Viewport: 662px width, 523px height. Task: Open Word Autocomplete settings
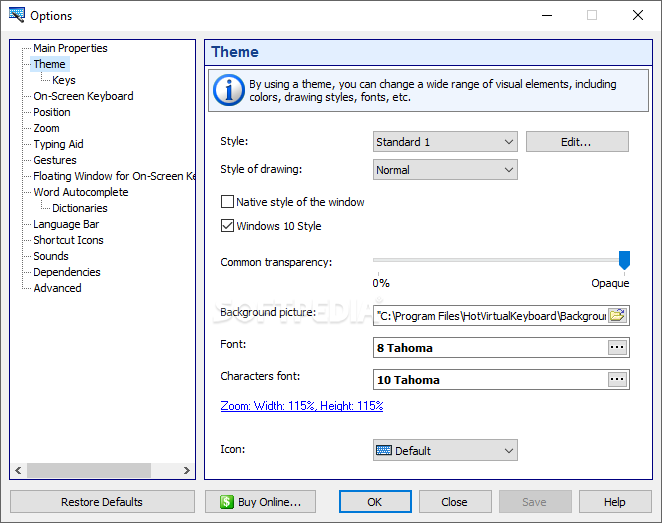[81, 192]
